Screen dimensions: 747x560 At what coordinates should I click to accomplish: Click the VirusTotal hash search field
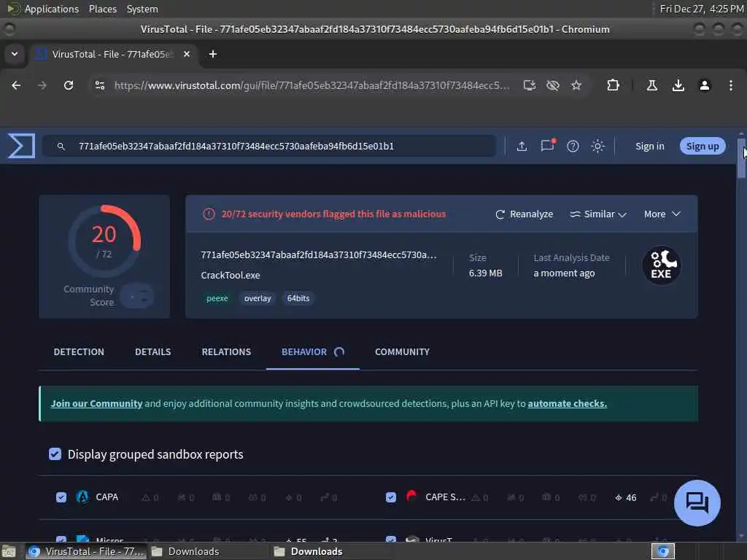pos(269,146)
